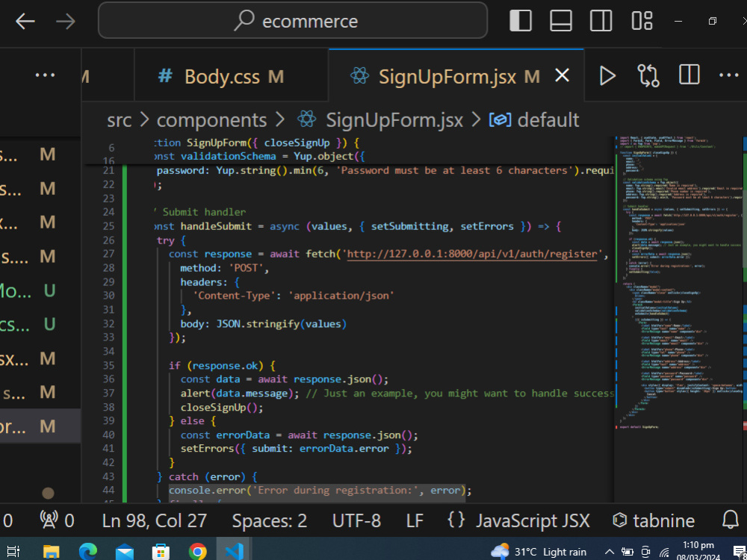Toggle primary sidebar layout icon
Image resolution: width=747 pixels, height=560 pixels.
coord(520,21)
